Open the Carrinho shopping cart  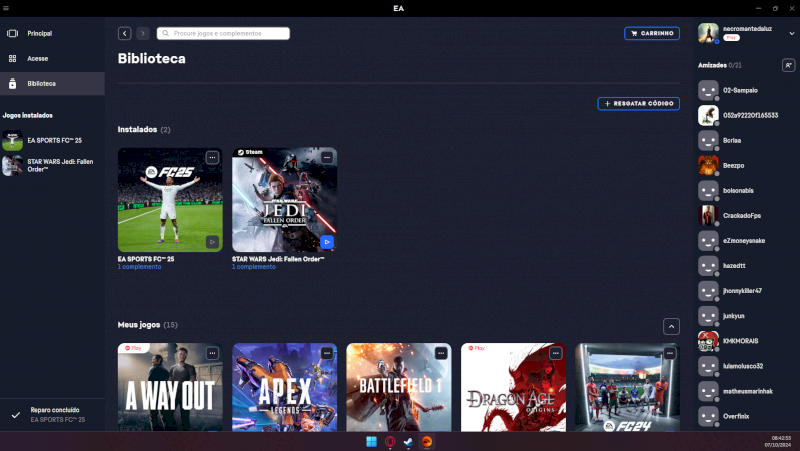click(652, 33)
